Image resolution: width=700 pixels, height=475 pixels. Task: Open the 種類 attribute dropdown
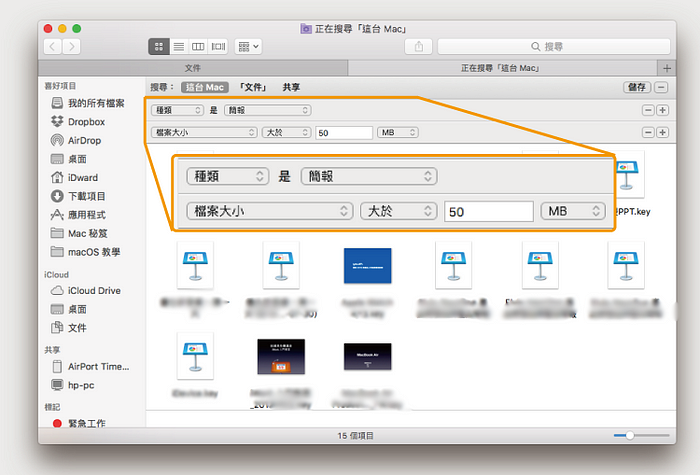tap(177, 110)
